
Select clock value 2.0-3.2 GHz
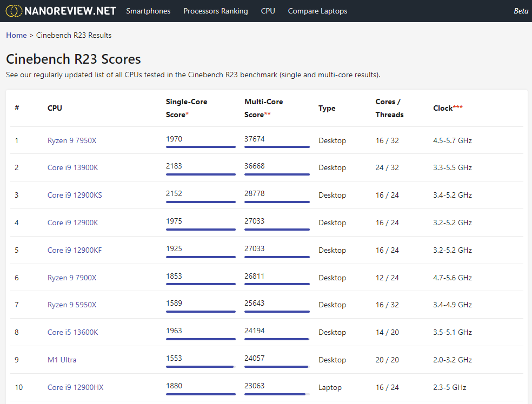[453, 360]
